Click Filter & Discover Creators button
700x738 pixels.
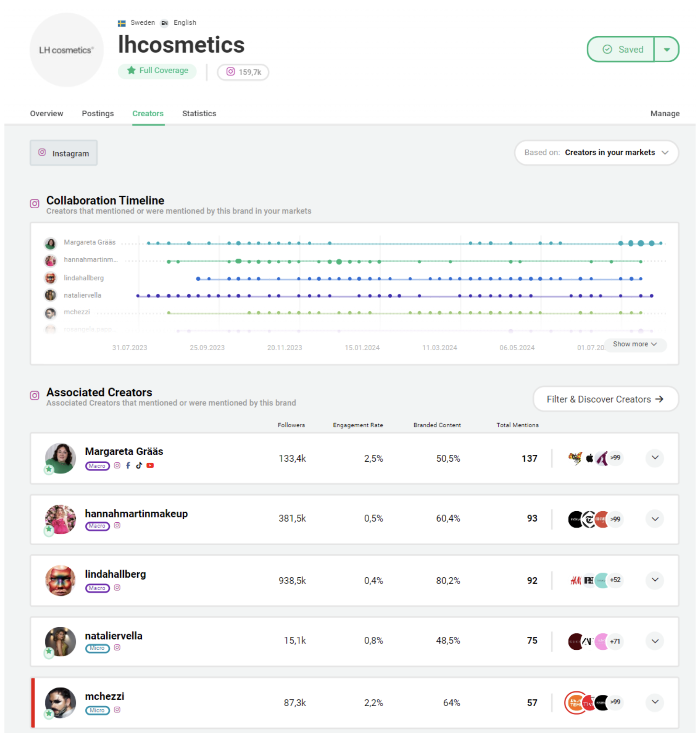(x=605, y=399)
